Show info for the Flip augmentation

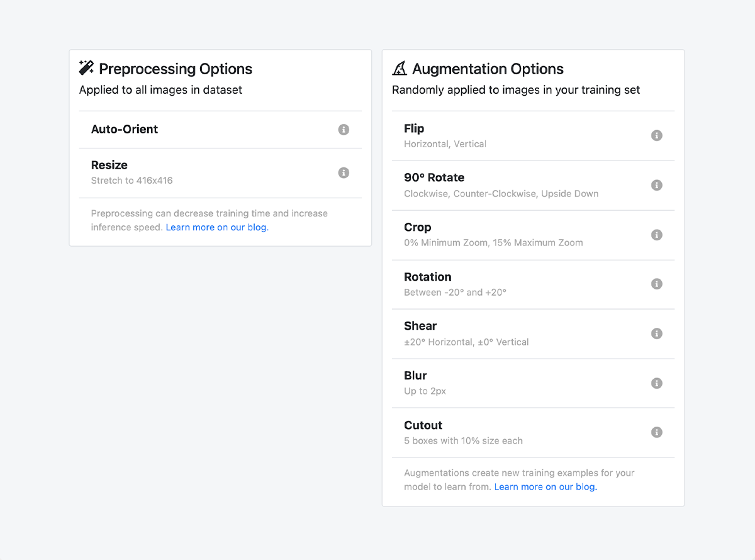657,135
